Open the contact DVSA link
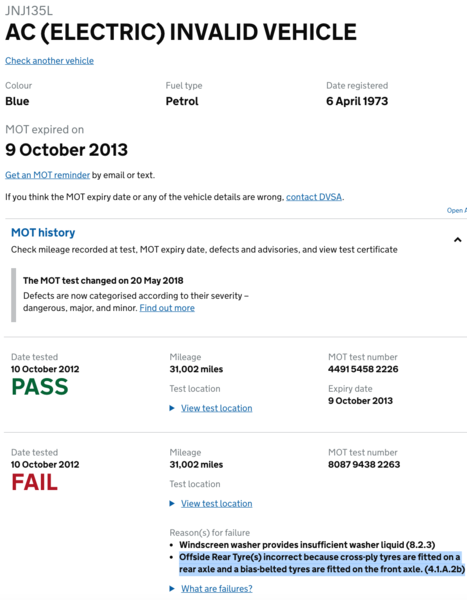467x600 pixels. (x=314, y=197)
